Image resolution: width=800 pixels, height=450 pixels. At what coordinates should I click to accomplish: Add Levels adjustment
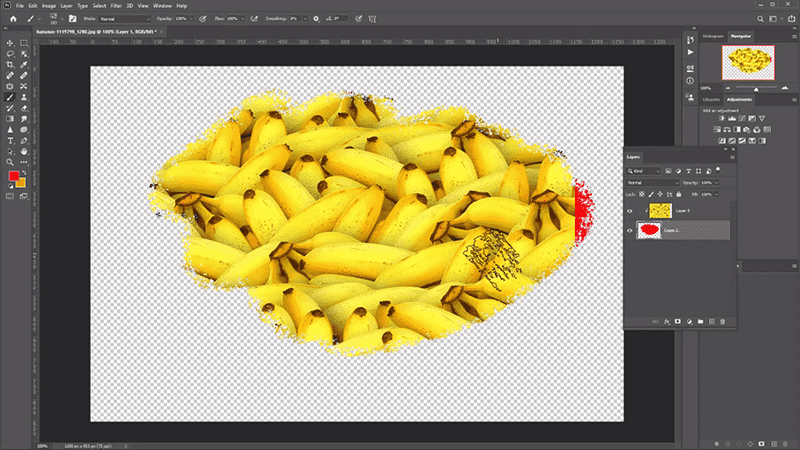(732, 118)
